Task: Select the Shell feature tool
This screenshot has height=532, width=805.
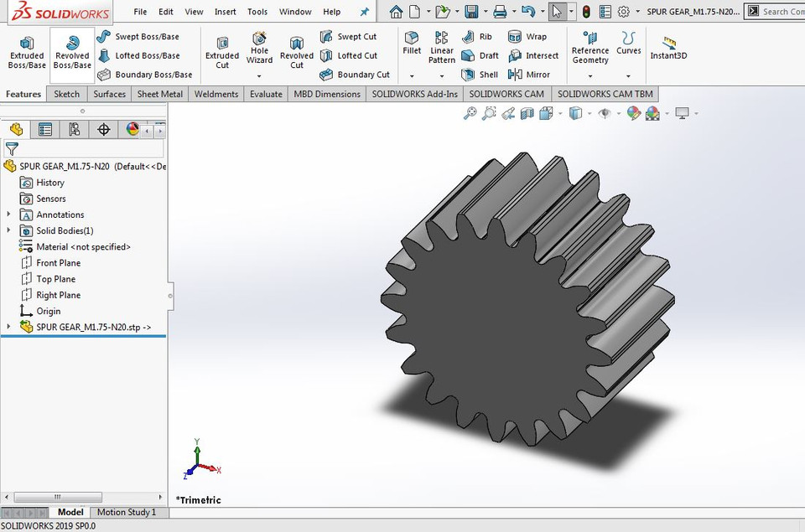Action: 479,75
